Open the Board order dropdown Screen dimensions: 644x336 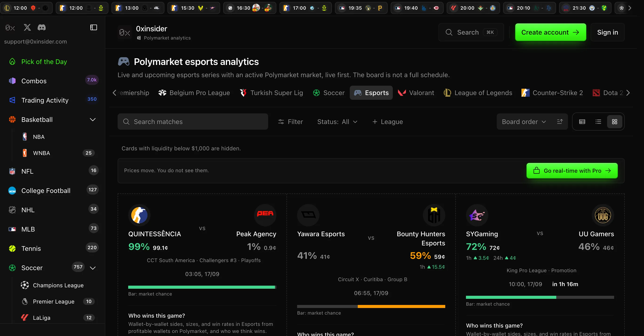524,122
